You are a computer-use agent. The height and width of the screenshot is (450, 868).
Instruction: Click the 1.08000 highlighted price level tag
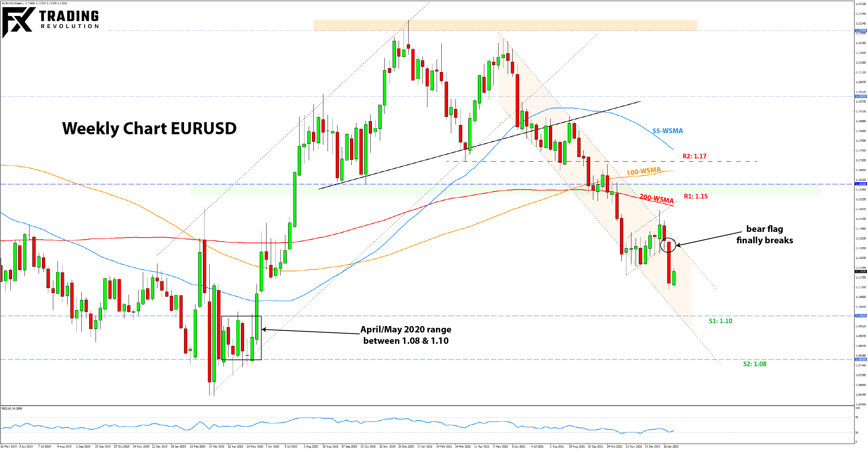point(861,359)
